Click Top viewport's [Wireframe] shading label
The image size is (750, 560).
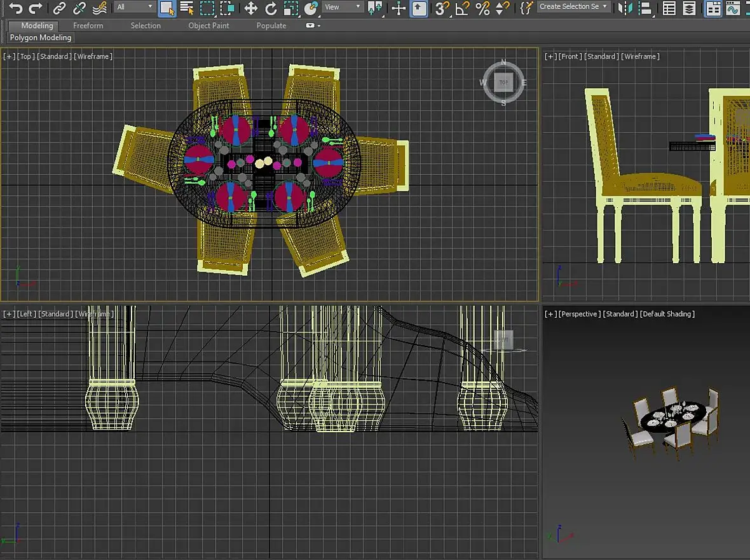tap(93, 57)
